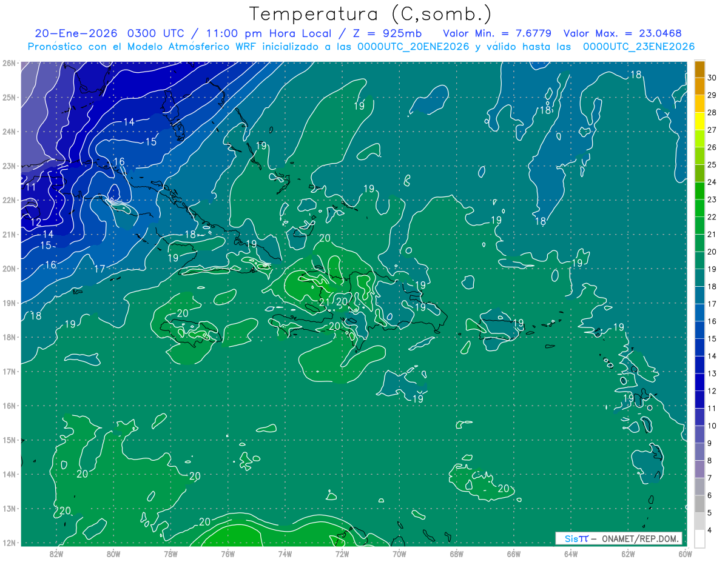
Task: Click the '64W' longitude axis label
Action: tap(571, 553)
